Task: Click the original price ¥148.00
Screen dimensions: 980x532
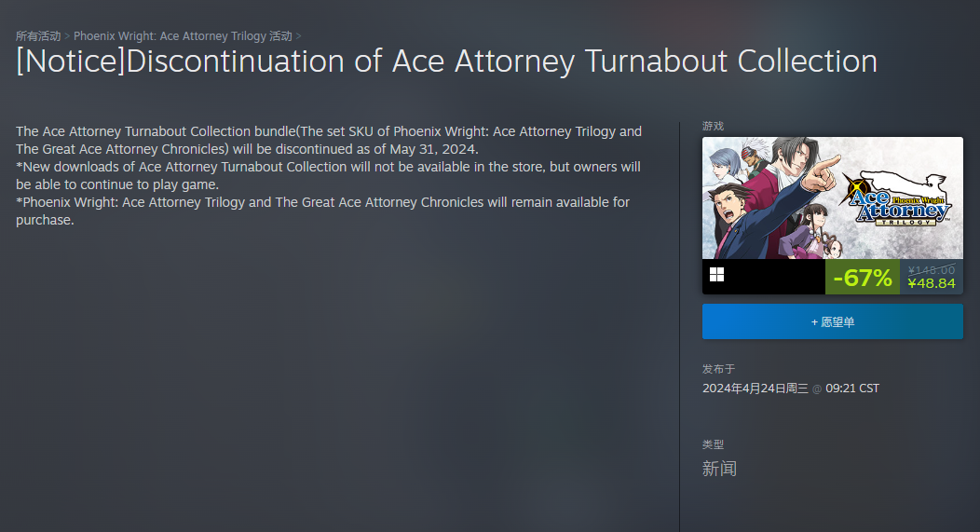Action: tap(932, 270)
